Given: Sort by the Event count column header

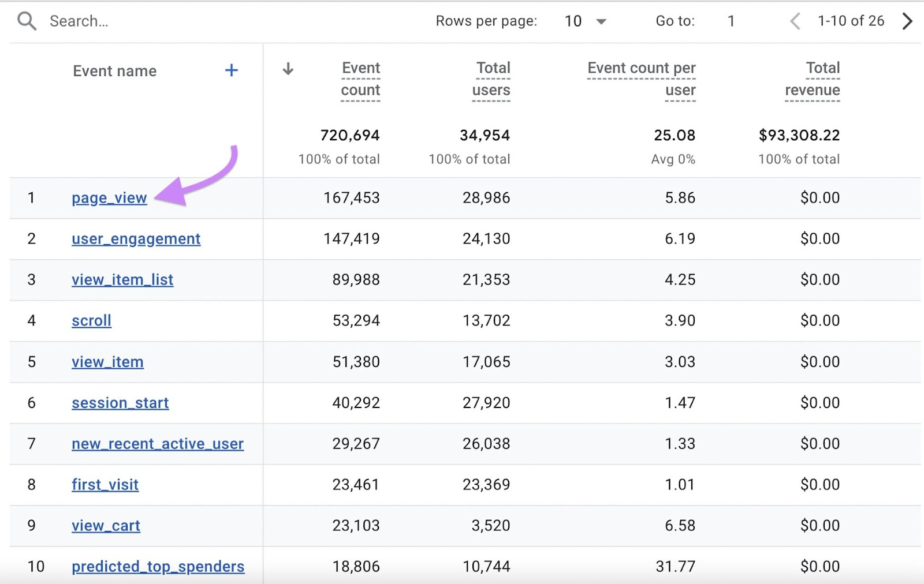Looking at the screenshot, I should click(360, 79).
